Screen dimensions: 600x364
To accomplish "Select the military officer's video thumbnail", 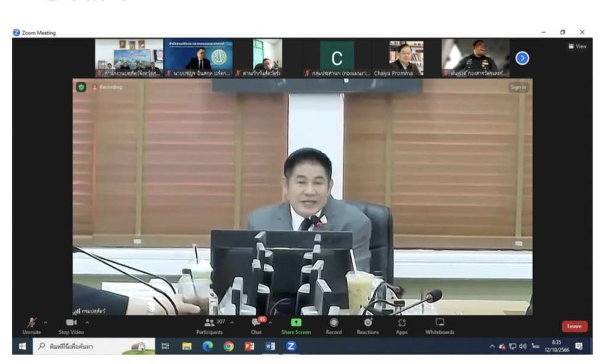I will (x=475, y=58).
